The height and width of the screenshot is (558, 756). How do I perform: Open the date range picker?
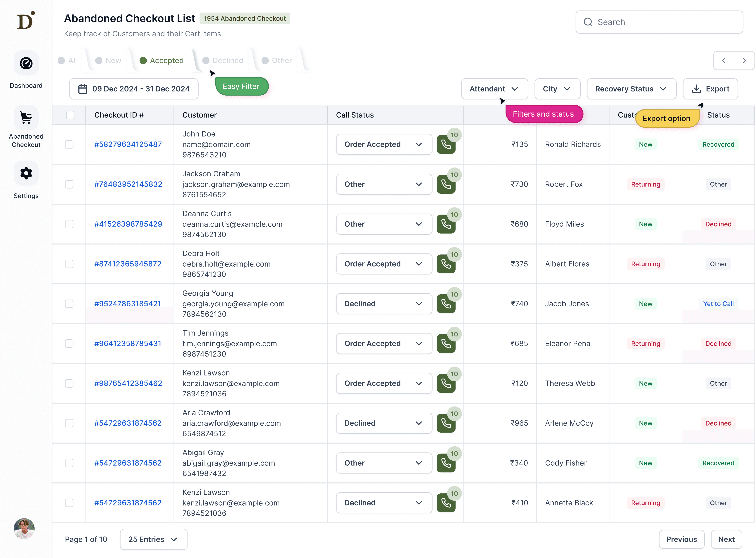134,89
